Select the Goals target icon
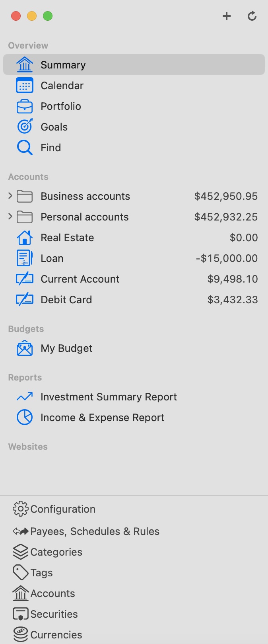The height and width of the screenshot is (644, 268). [25, 127]
